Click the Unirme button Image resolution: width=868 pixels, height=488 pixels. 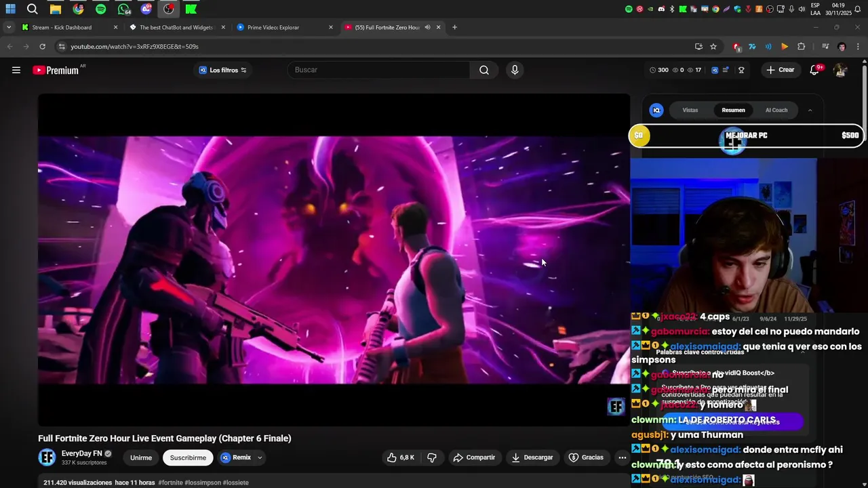tap(141, 457)
